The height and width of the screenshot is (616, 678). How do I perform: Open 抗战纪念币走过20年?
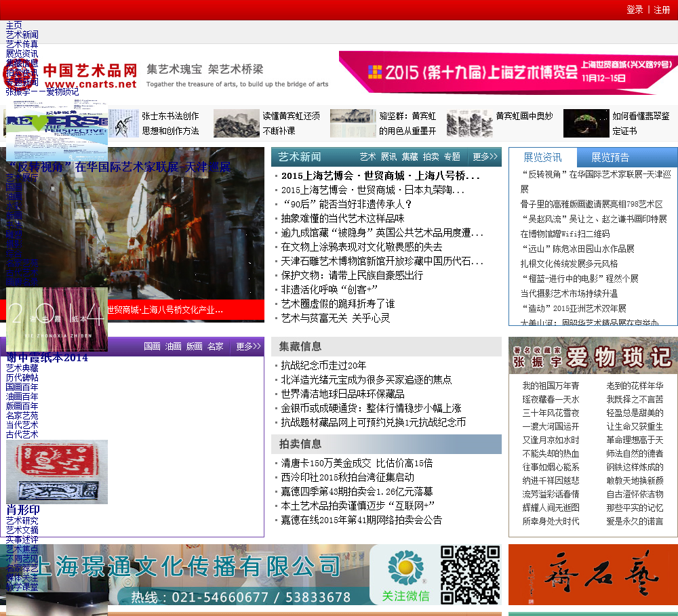(x=323, y=365)
